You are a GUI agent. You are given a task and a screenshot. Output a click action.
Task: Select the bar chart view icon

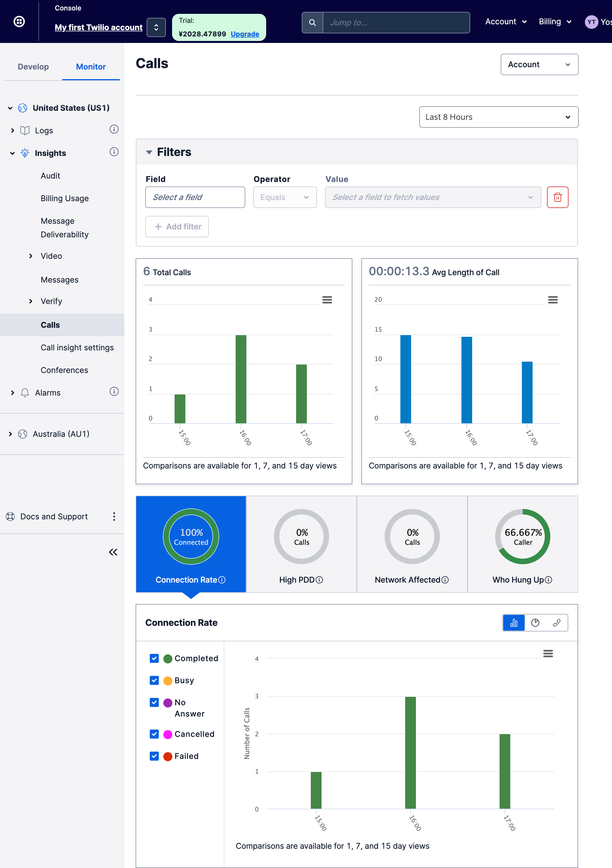(513, 623)
